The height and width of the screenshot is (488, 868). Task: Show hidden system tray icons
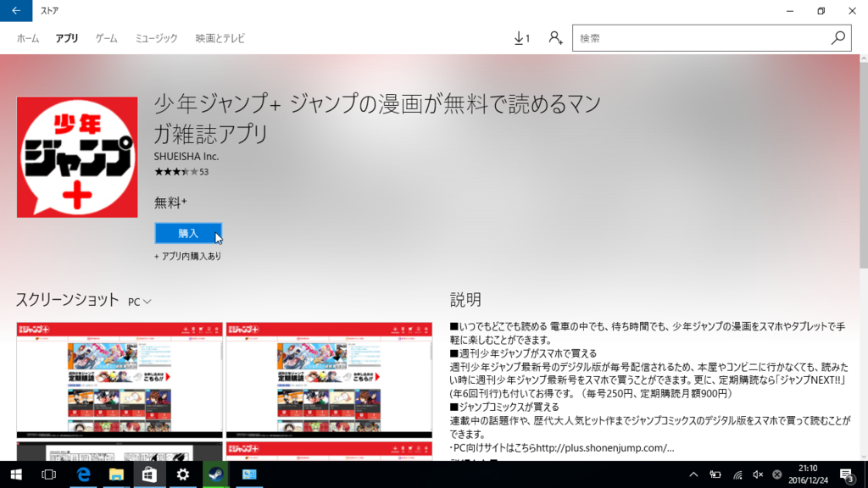click(693, 474)
